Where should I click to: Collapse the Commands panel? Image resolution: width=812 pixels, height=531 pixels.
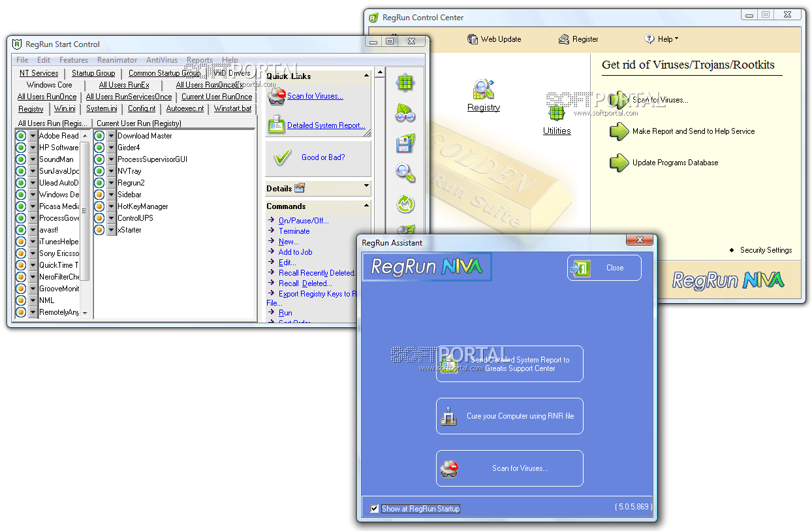(x=366, y=204)
